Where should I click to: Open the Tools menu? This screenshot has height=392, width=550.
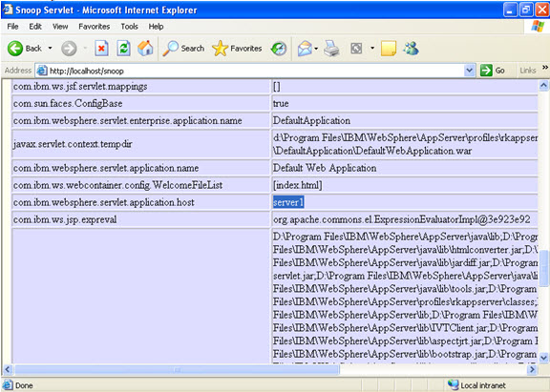pyautogui.click(x=130, y=27)
